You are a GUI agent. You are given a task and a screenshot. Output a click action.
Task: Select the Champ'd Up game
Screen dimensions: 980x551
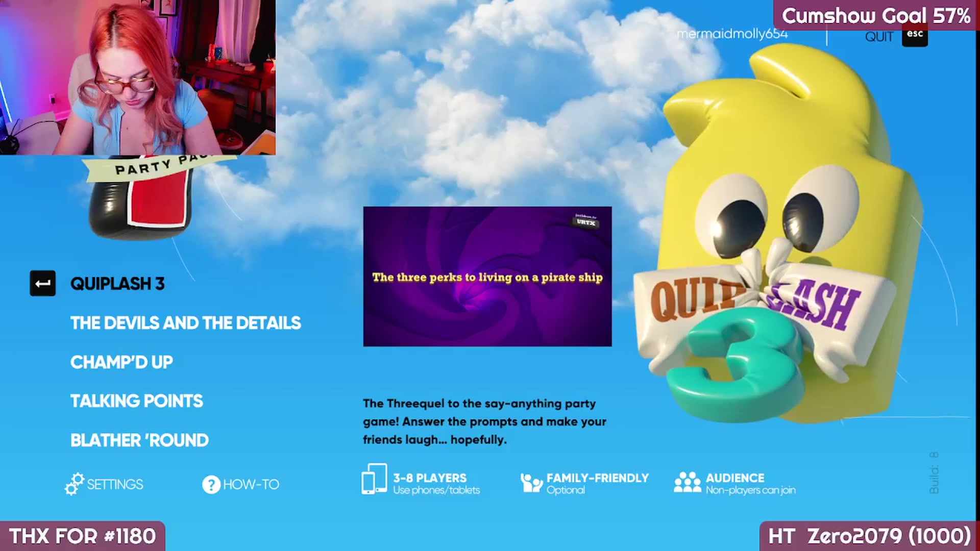pos(121,362)
